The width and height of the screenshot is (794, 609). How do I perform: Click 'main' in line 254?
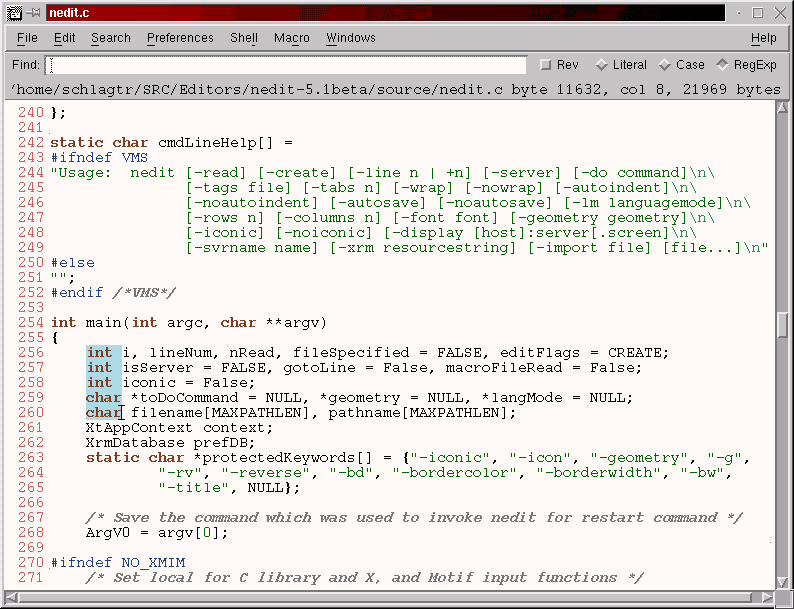click(103, 322)
